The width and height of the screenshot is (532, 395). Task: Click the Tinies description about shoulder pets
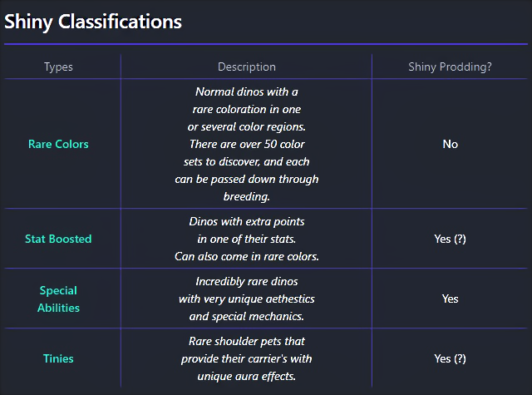coord(247,358)
